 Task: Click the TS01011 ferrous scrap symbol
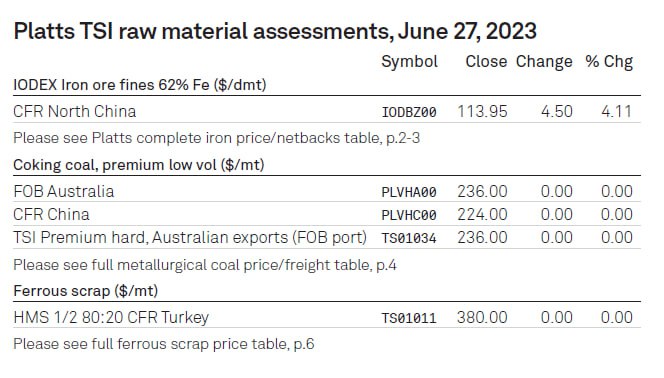[409, 318]
